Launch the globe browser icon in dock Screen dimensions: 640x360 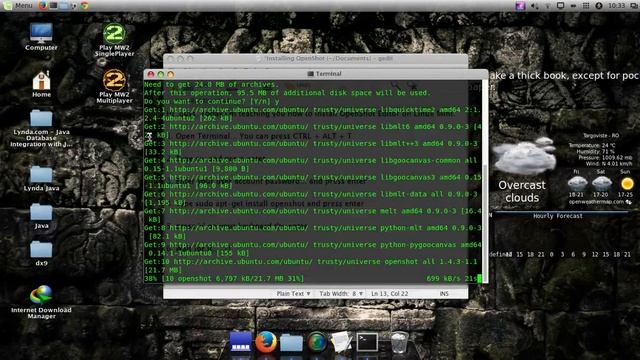point(317,342)
